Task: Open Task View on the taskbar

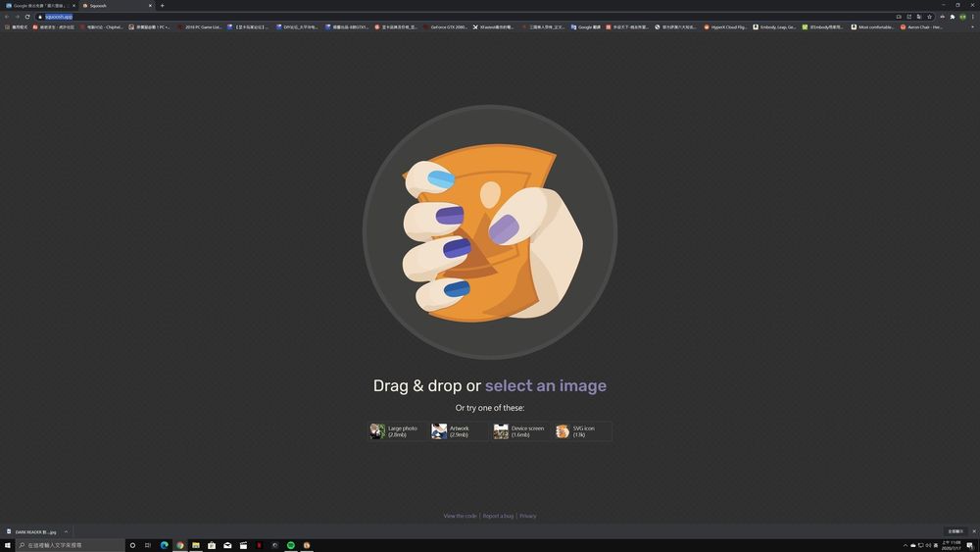Action: click(x=148, y=545)
